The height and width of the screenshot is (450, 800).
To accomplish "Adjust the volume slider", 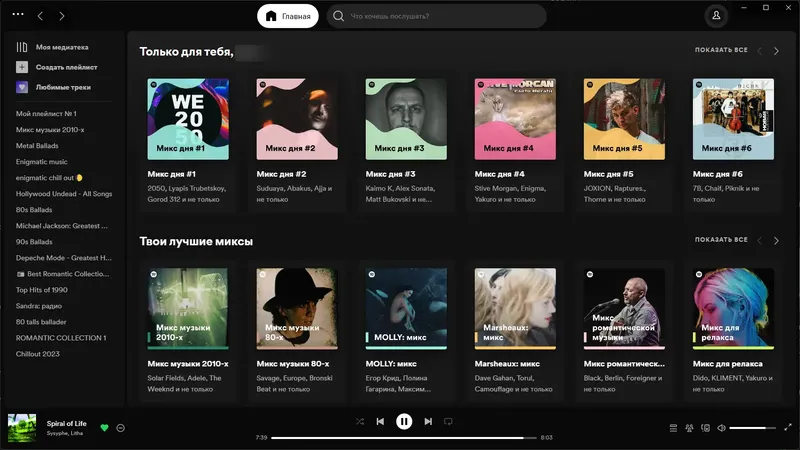I will 753,428.
